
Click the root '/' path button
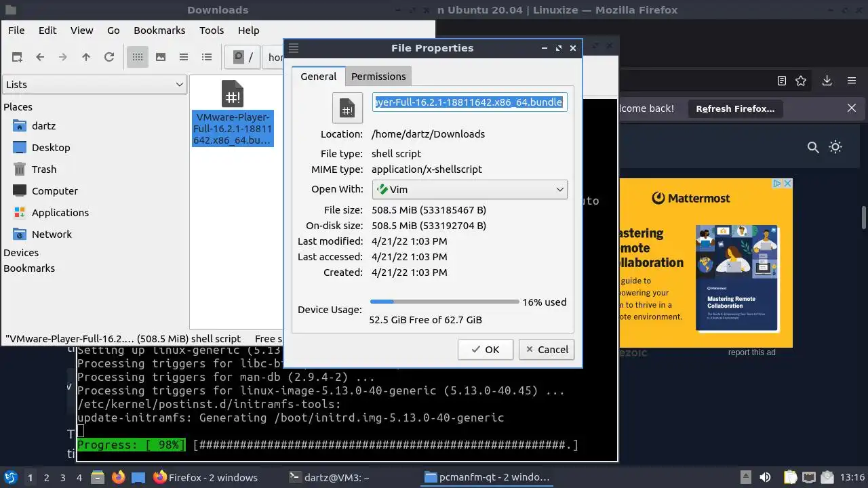[243, 57]
